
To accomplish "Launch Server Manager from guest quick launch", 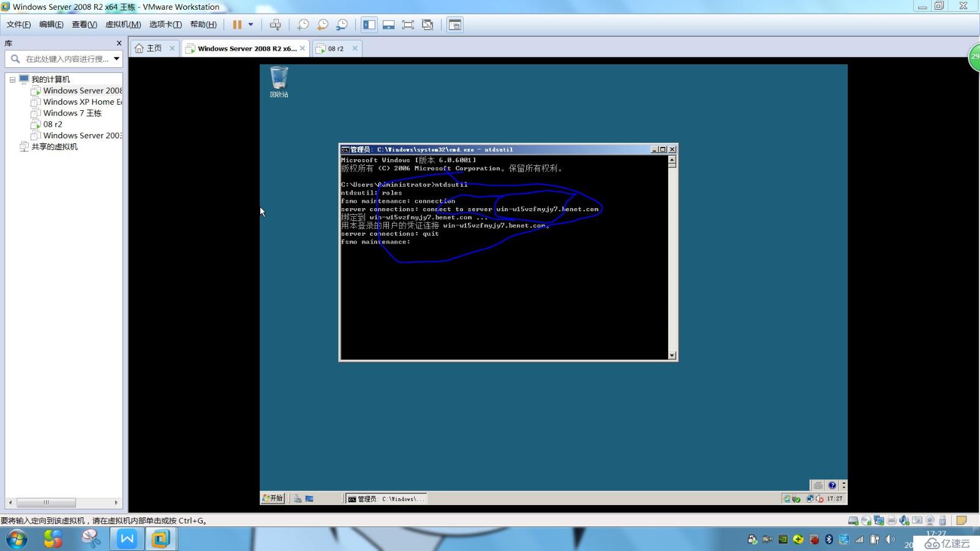I will coord(298,499).
